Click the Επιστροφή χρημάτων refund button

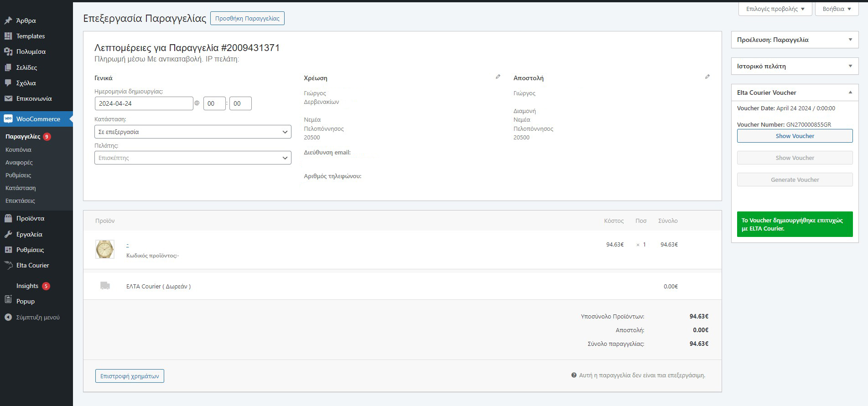[130, 376]
